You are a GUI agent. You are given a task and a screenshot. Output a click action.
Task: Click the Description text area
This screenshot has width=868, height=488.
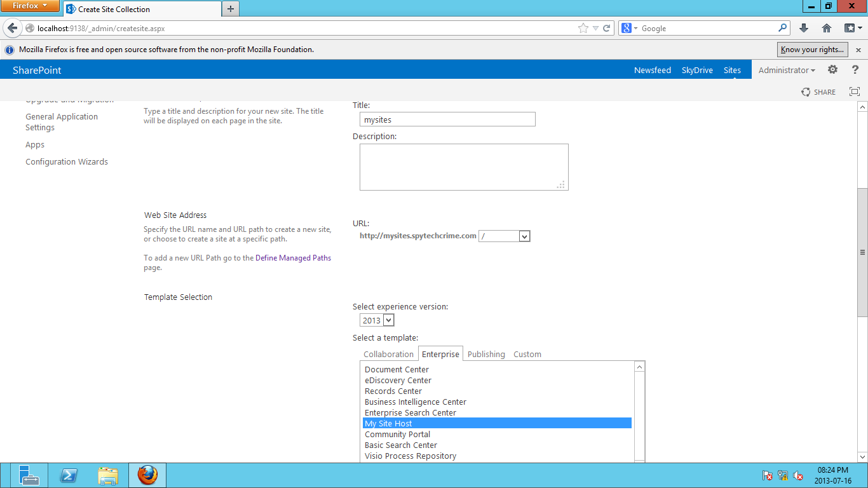464,167
